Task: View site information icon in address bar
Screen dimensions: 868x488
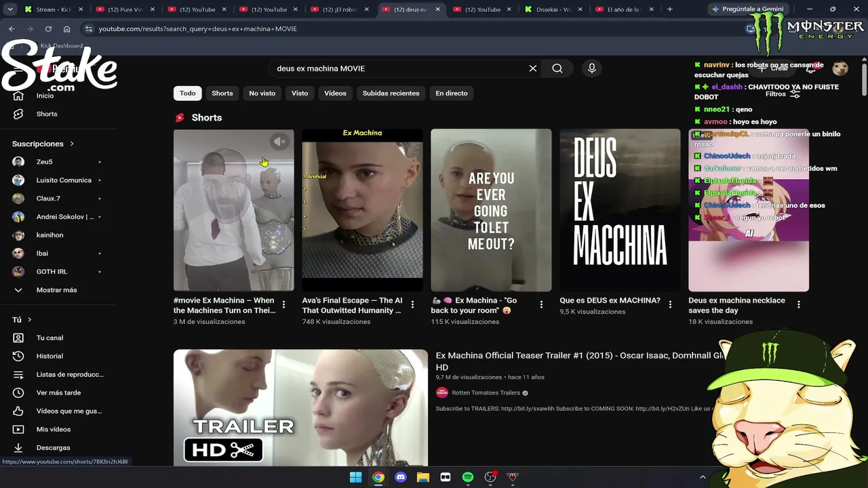Action: point(88,29)
